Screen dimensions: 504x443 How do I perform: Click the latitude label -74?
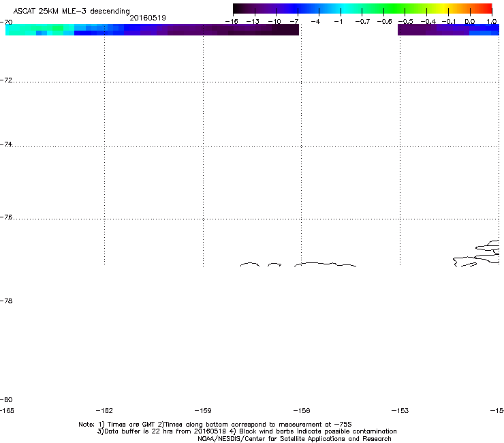pyautogui.click(x=6, y=144)
